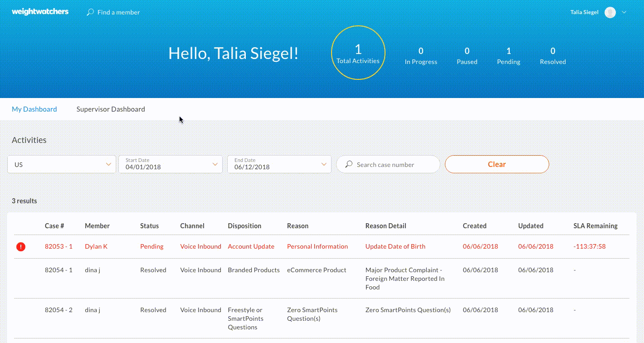Click the magnifier icon in the case number search
This screenshot has height=343, width=644.
(x=349, y=164)
